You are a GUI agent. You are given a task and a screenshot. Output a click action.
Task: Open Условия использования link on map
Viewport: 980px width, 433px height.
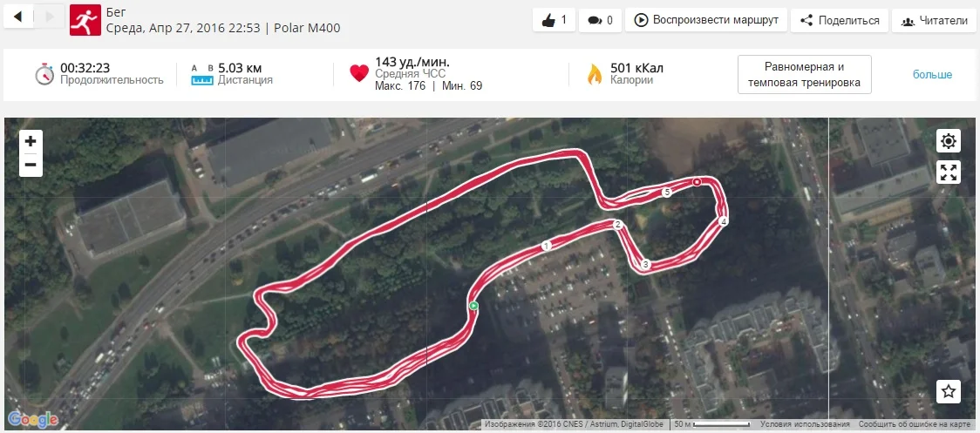pos(805,424)
